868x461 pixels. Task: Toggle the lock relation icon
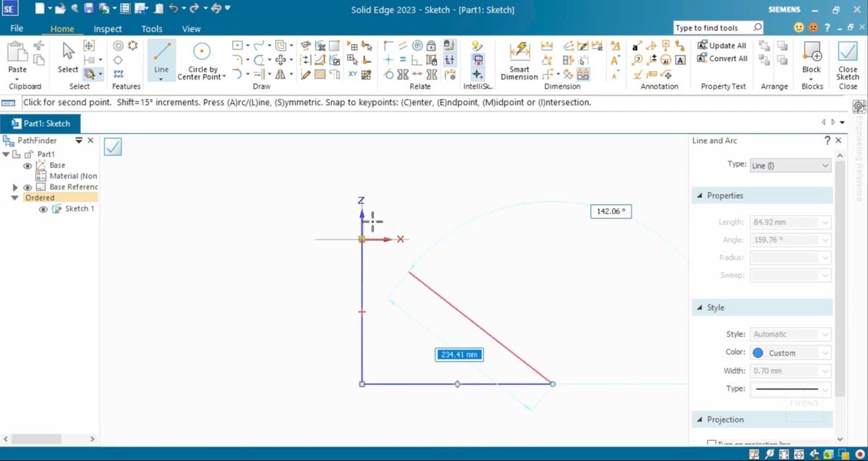(x=431, y=46)
